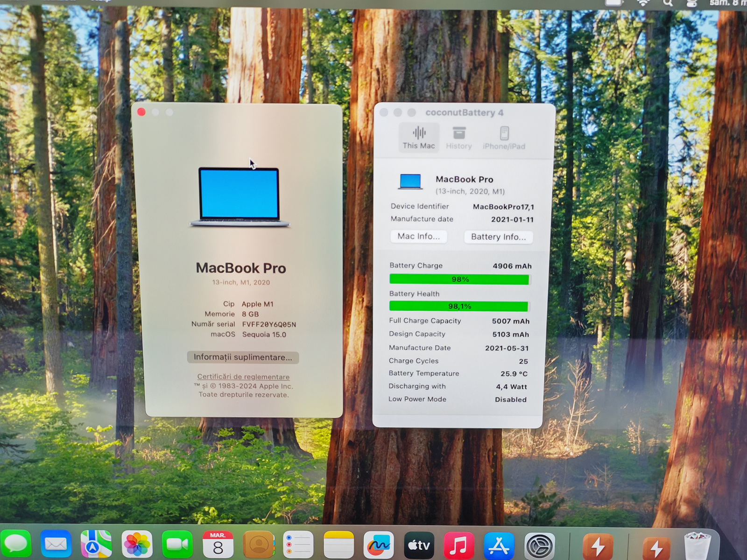747x560 pixels.
Task: Select the iPhone/iPad tab
Action: coord(504,138)
